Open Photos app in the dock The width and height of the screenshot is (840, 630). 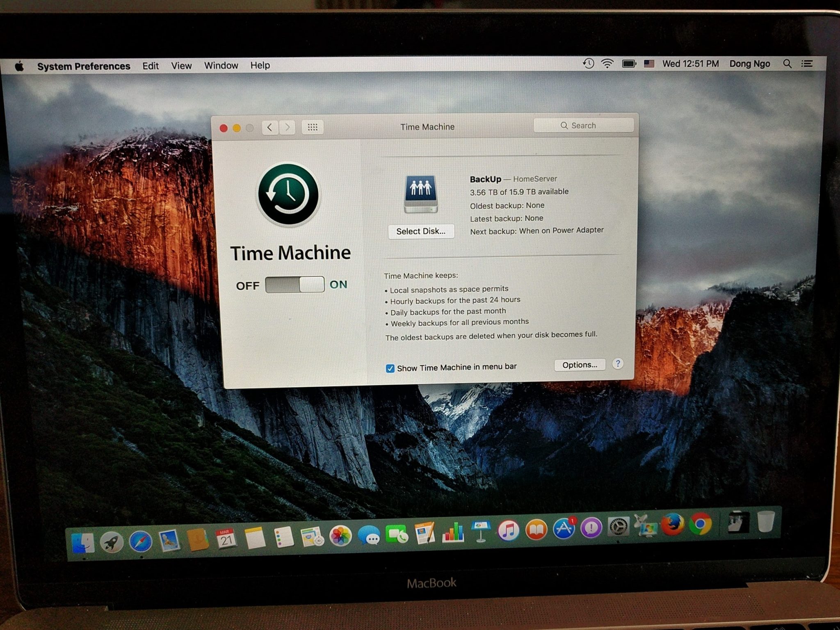tap(340, 536)
